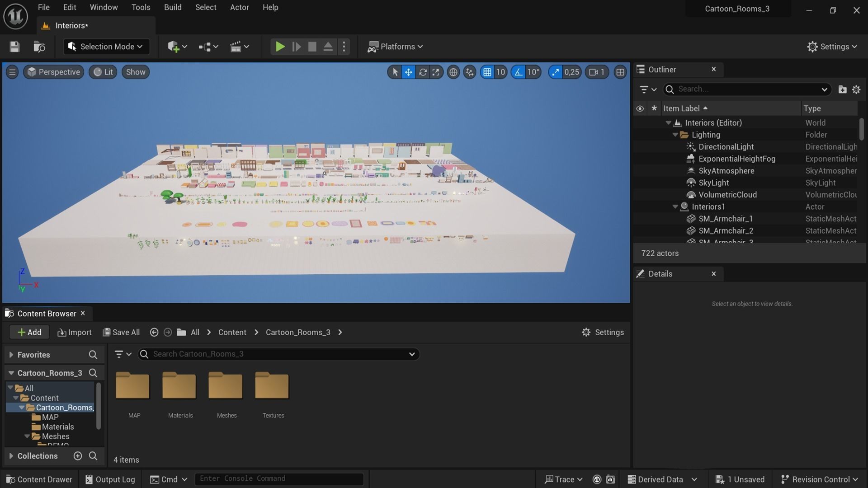This screenshot has width=868, height=488.
Task: Select the translate (move) gizmo tool
Action: pos(408,72)
